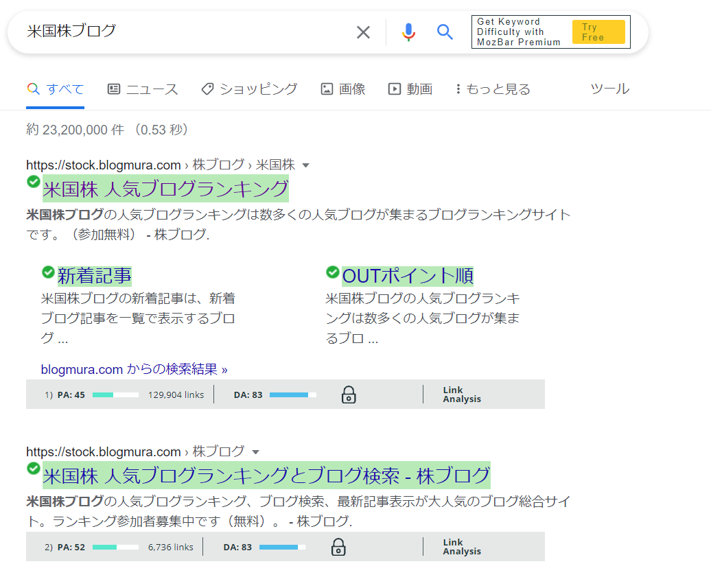Expand dropdown arrow after 株ブログ › 米国株
Viewport: 711px width, 588px height.
click(x=306, y=165)
